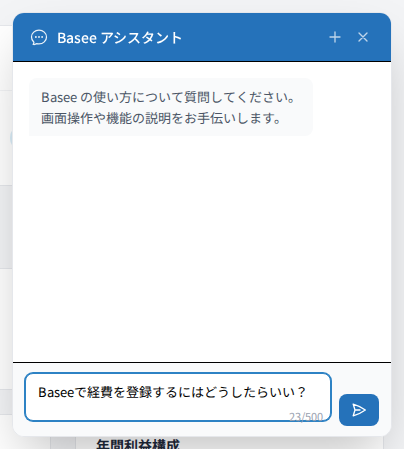
Task: Send the message with paper plane button
Action: click(359, 410)
